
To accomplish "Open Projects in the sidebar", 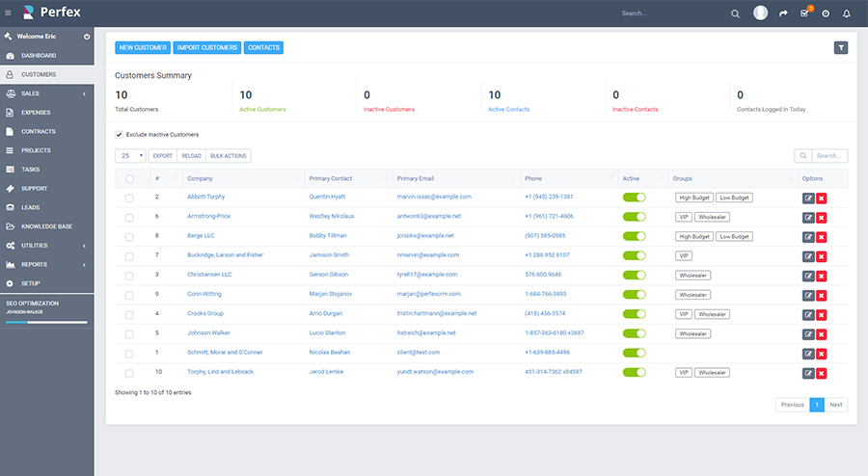I will (37, 150).
